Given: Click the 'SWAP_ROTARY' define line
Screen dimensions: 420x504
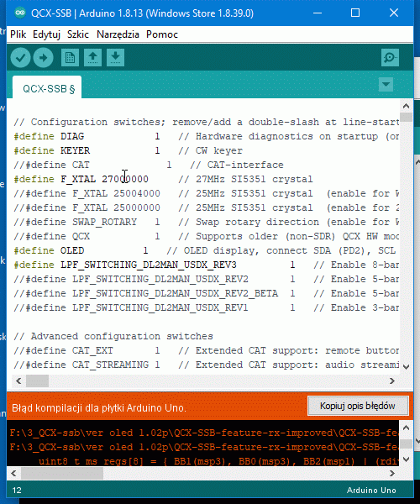Looking at the screenshot, I should click(206, 222).
